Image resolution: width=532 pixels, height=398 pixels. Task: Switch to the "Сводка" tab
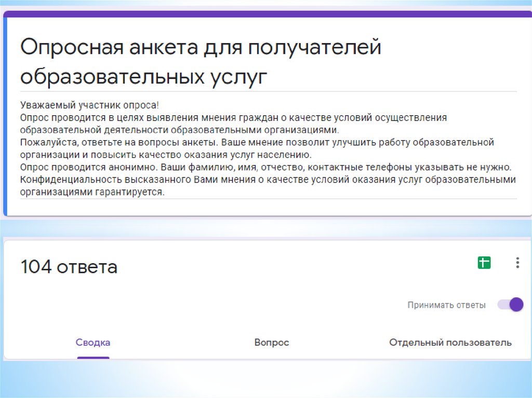pos(93,342)
